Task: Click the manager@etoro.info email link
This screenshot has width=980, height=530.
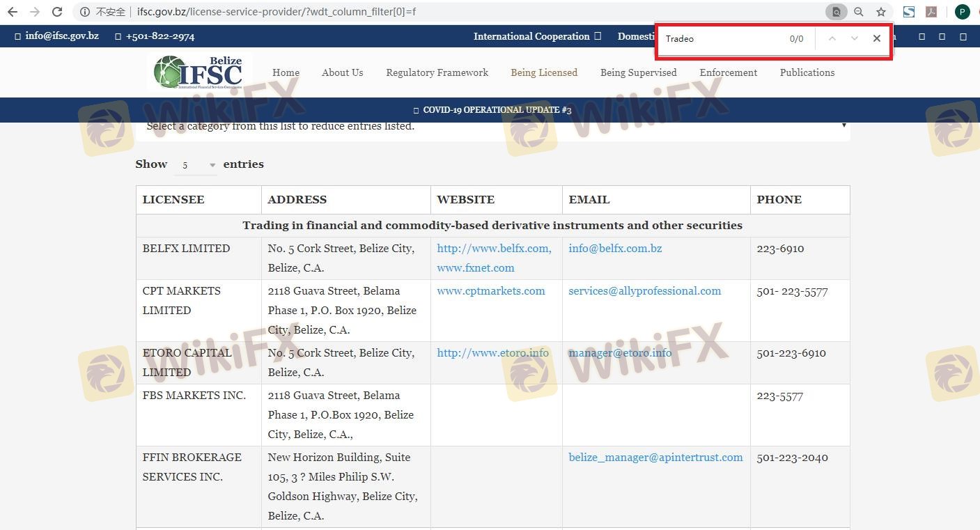Action: 620,353
